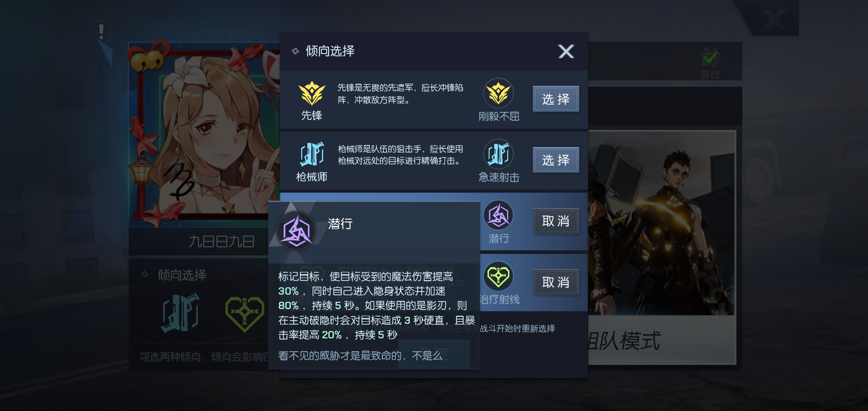Cancel the 潜行 tendency selection
Image resolution: width=868 pixels, height=411 pixels.
click(x=556, y=221)
